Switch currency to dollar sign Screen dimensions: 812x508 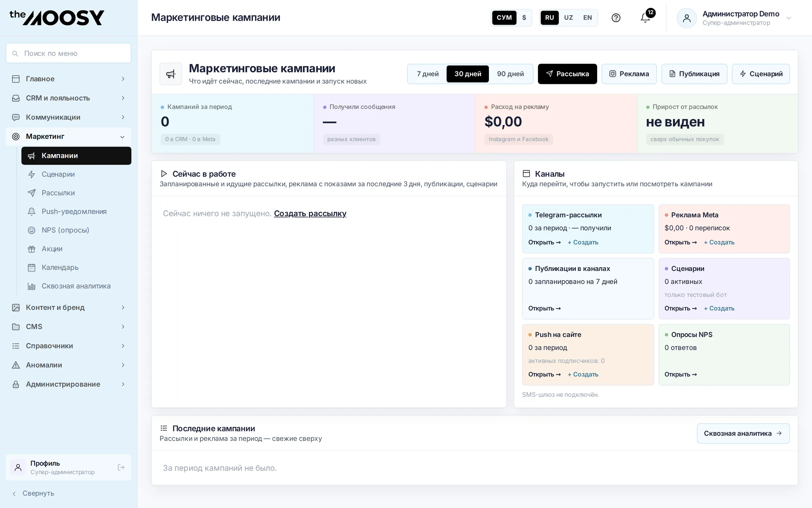click(x=524, y=18)
